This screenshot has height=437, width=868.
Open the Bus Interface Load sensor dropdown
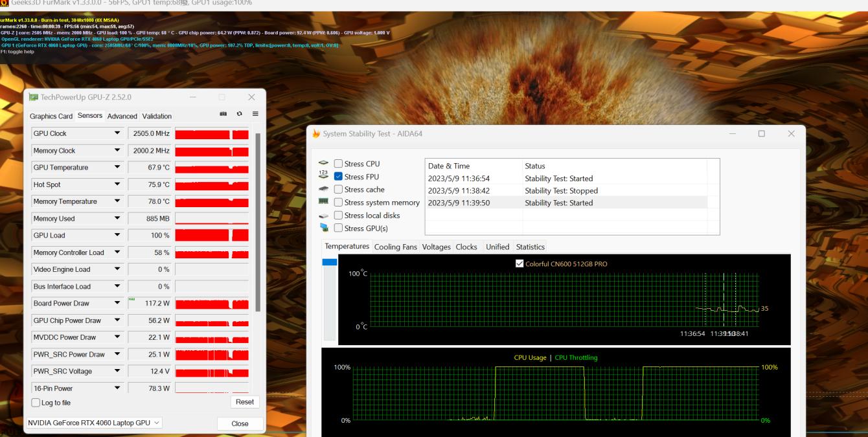coord(117,286)
